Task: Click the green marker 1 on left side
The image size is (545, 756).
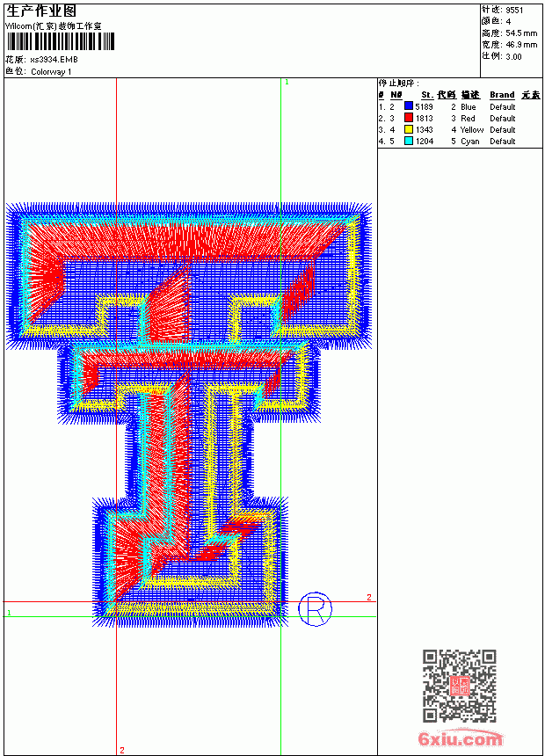Action: pos(9,613)
